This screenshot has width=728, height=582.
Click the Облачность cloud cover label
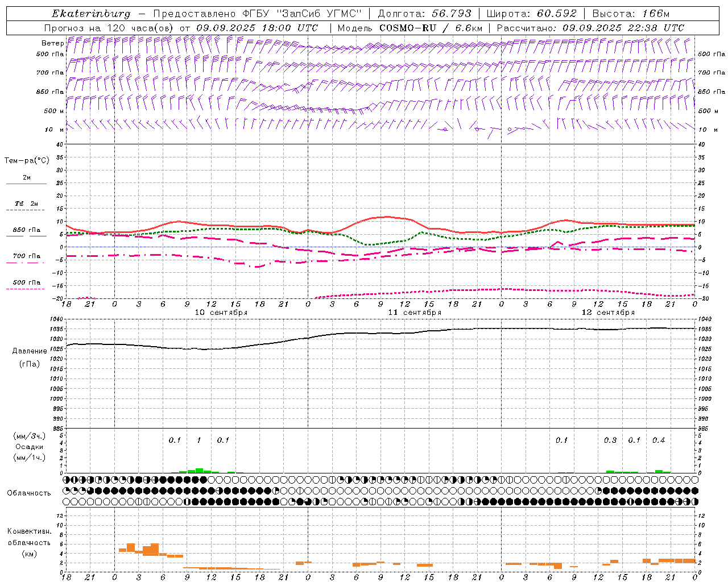pyautogui.click(x=29, y=493)
